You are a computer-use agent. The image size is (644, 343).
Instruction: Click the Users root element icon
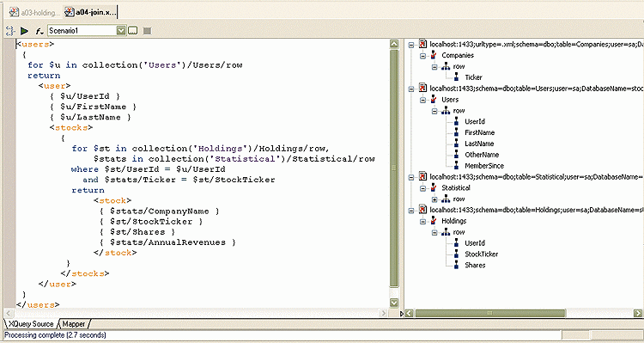pos(434,100)
